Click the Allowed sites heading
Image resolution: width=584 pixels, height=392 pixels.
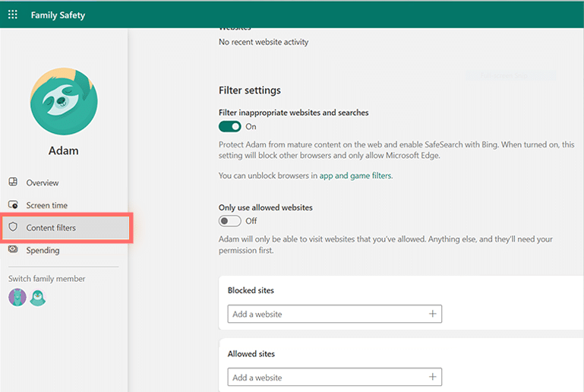point(251,353)
